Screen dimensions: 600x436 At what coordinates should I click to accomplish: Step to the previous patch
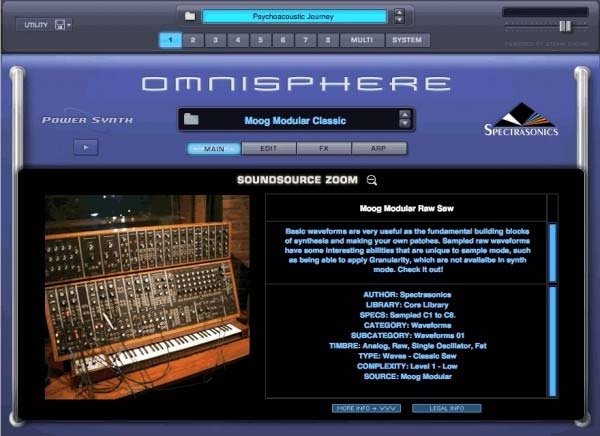click(x=404, y=114)
